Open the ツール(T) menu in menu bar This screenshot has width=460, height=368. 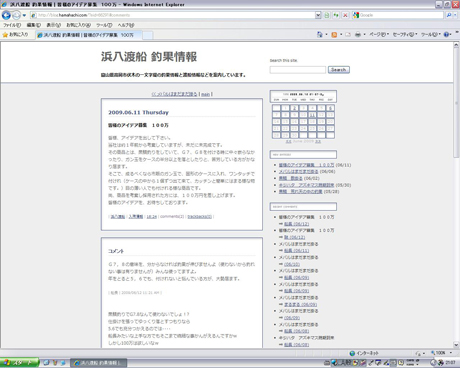coord(104,25)
